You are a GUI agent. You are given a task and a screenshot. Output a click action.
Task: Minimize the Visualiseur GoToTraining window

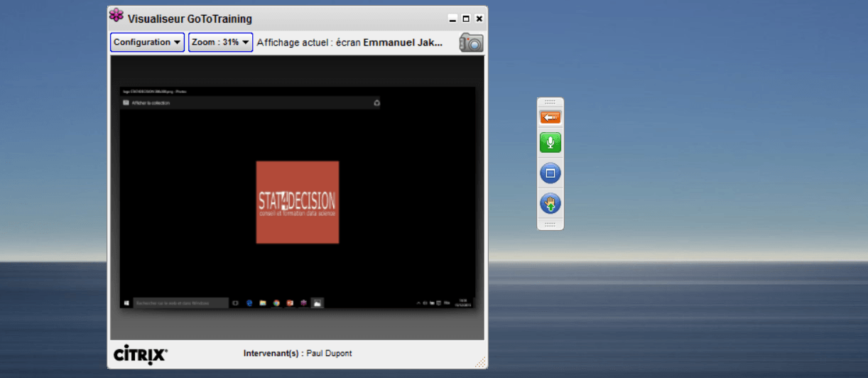click(452, 19)
